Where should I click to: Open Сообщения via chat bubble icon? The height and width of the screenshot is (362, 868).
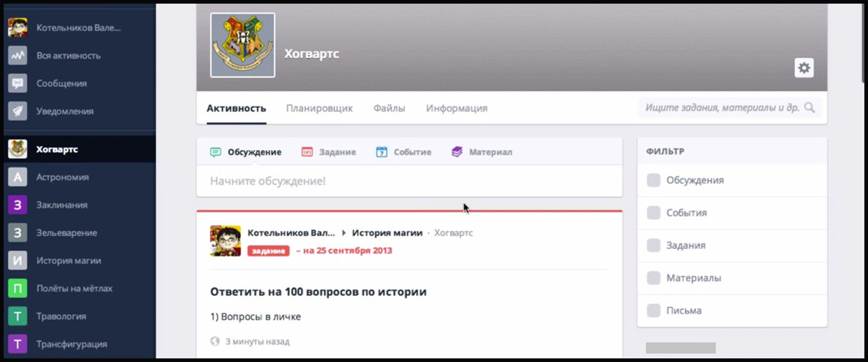pyautogui.click(x=18, y=83)
